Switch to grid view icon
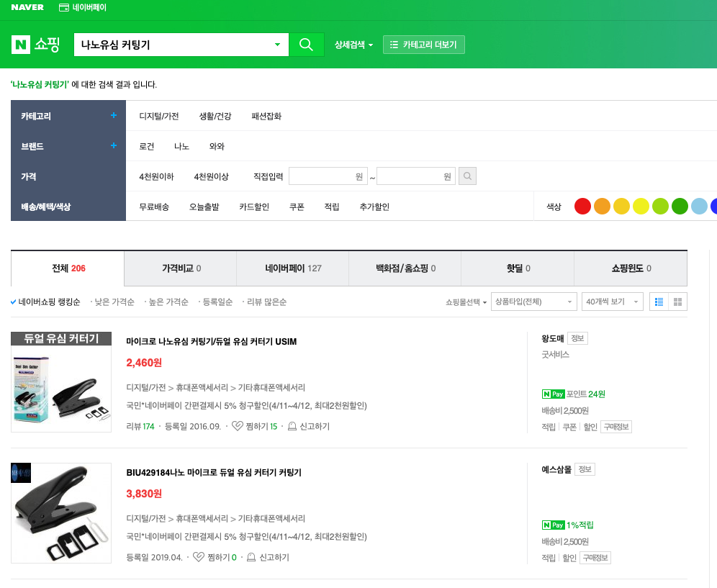 click(677, 302)
